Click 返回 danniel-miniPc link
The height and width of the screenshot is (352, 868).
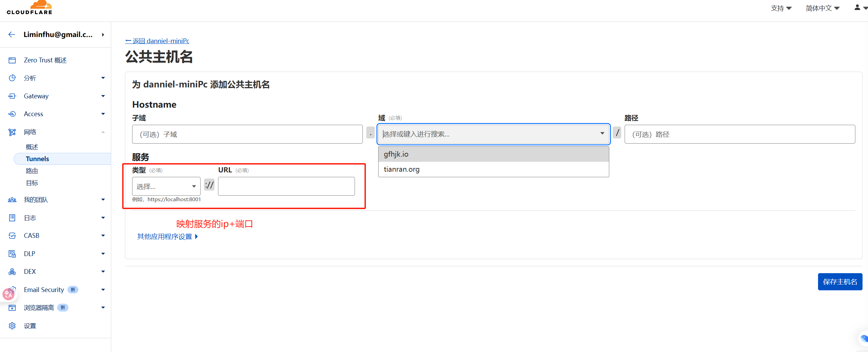157,41
